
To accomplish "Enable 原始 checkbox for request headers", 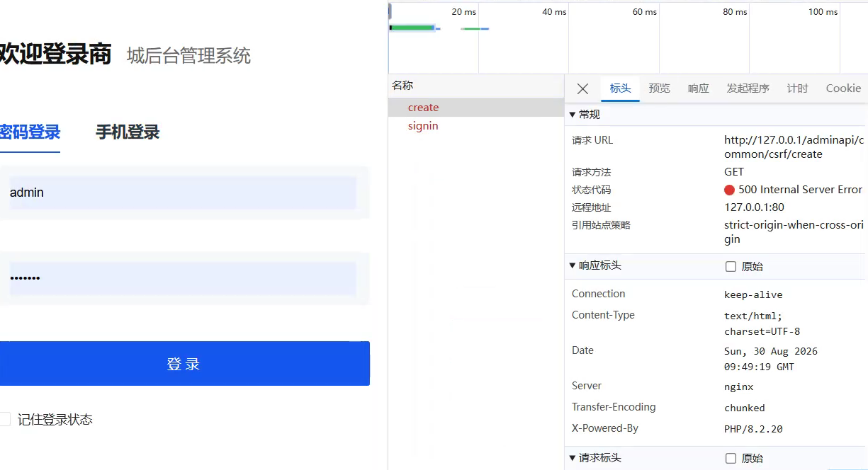I will (x=731, y=458).
